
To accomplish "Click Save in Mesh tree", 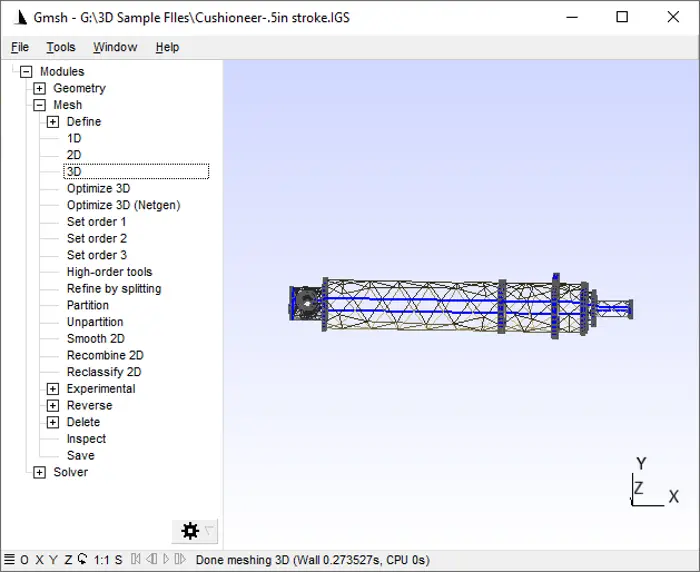I will coord(81,455).
